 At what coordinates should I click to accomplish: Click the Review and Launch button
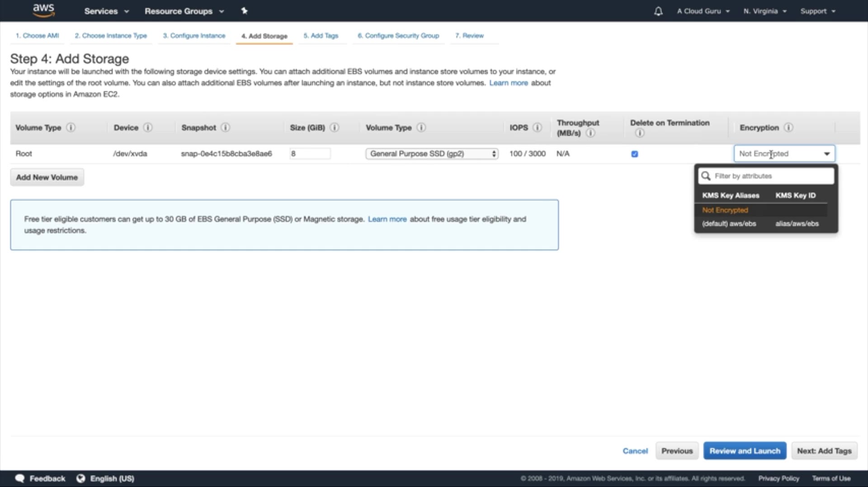[745, 451]
